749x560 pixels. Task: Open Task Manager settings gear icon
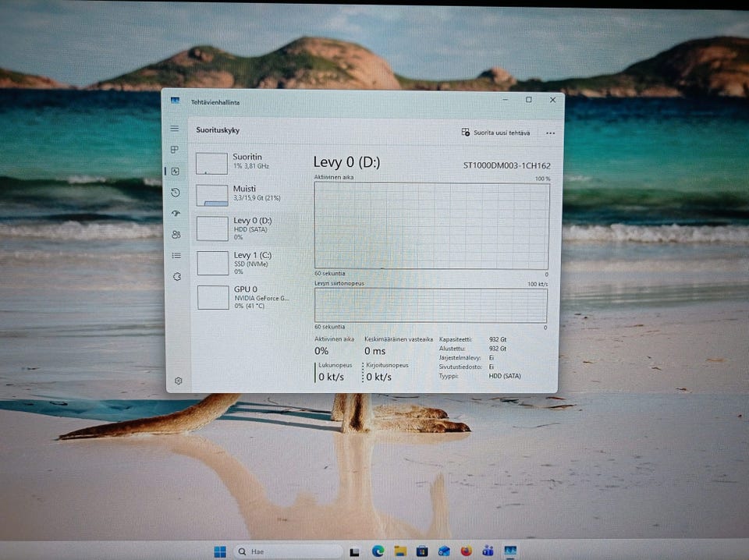(178, 381)
